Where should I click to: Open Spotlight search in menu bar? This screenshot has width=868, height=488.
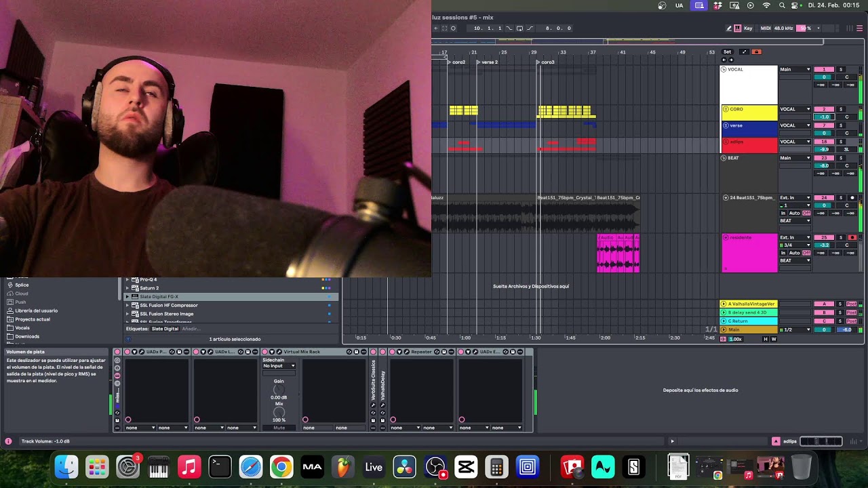pyautogui.click(x=782, y=5)
